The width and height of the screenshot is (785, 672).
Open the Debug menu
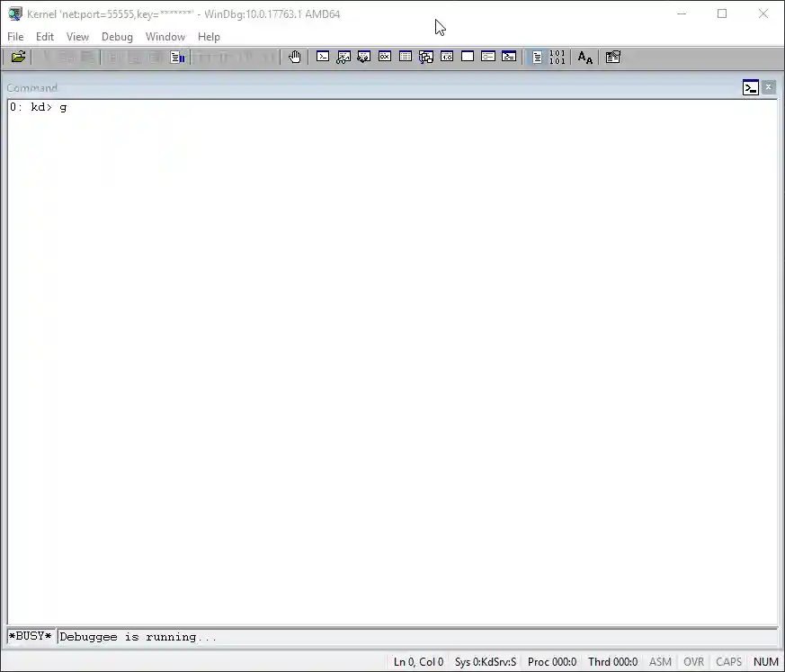(117, 37)
